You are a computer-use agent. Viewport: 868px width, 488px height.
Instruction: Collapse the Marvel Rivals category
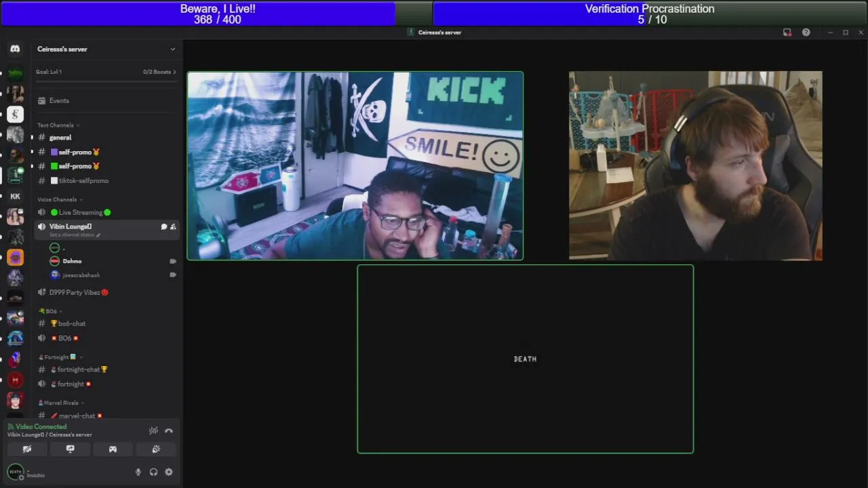(60, 403)
